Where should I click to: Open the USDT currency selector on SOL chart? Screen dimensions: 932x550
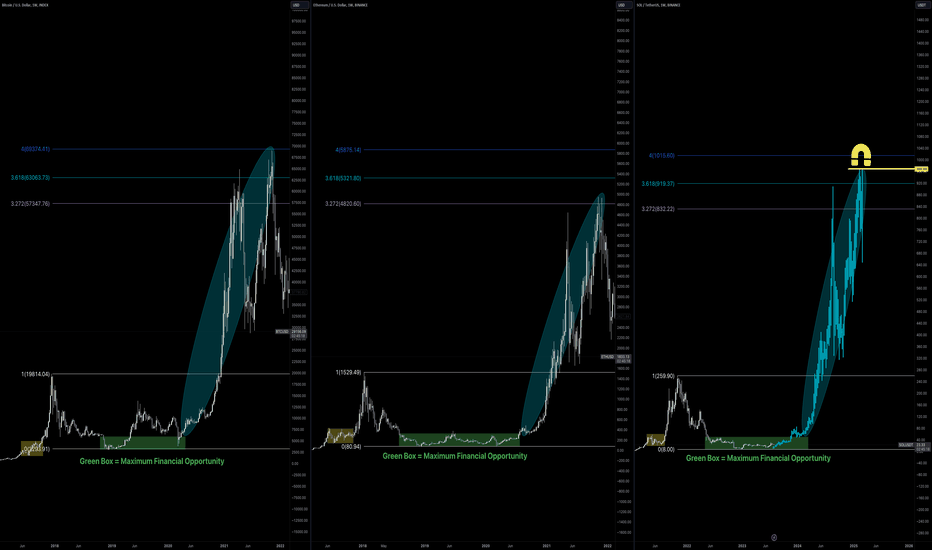(921, 5)
